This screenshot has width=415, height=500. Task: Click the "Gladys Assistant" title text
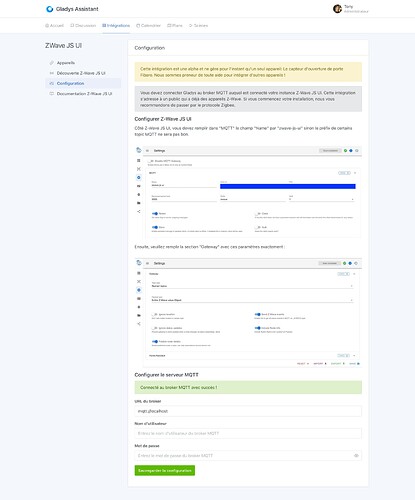point(77,9)
